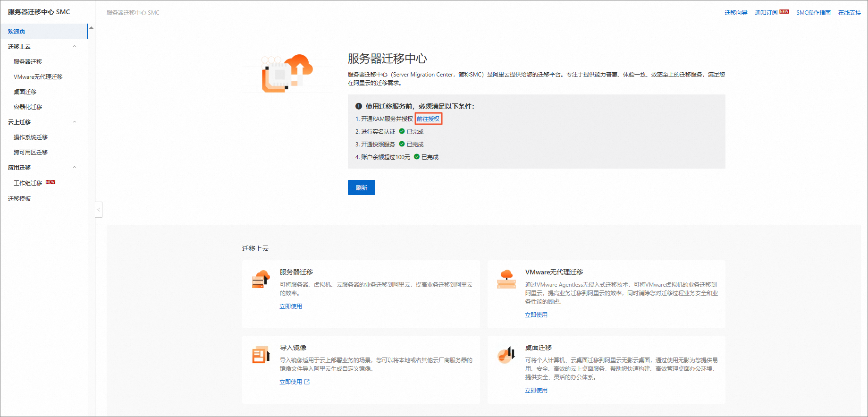Click the 服务器迁移 card title

(296, 272)
